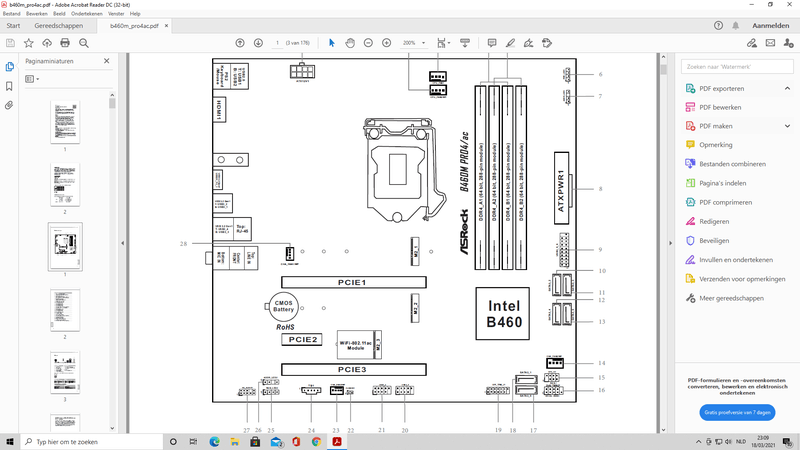
Task: Print the document using printer icon
Action: (65, 43)
